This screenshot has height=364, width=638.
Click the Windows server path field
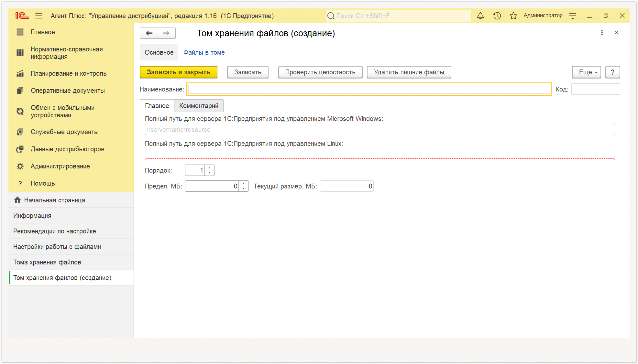379,130
